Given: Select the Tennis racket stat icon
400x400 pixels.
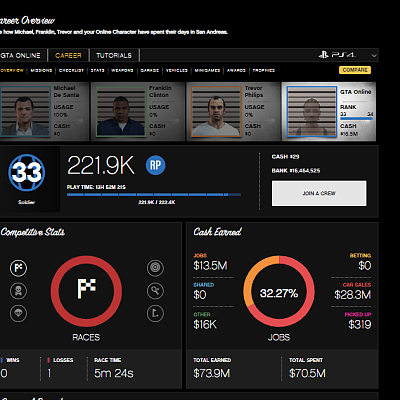Looking at the screenshot, I should pos(155,291).
